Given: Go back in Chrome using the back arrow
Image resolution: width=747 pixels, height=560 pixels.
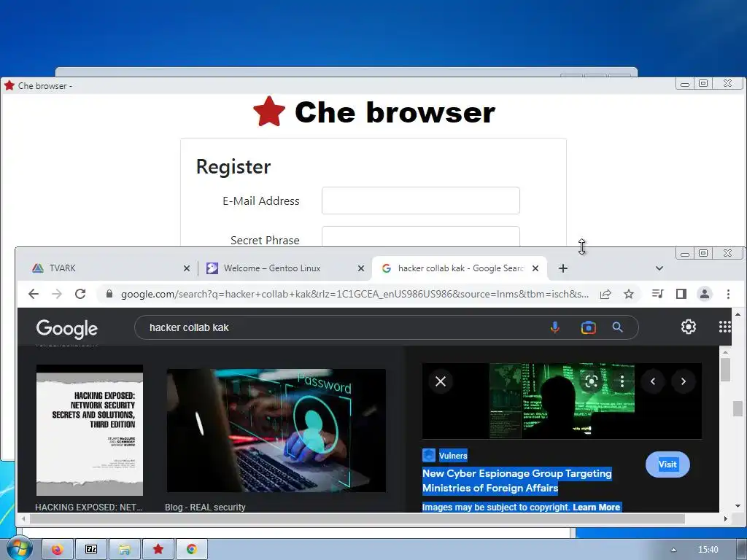Looking at the screenshot, I should tap(34, 294).
